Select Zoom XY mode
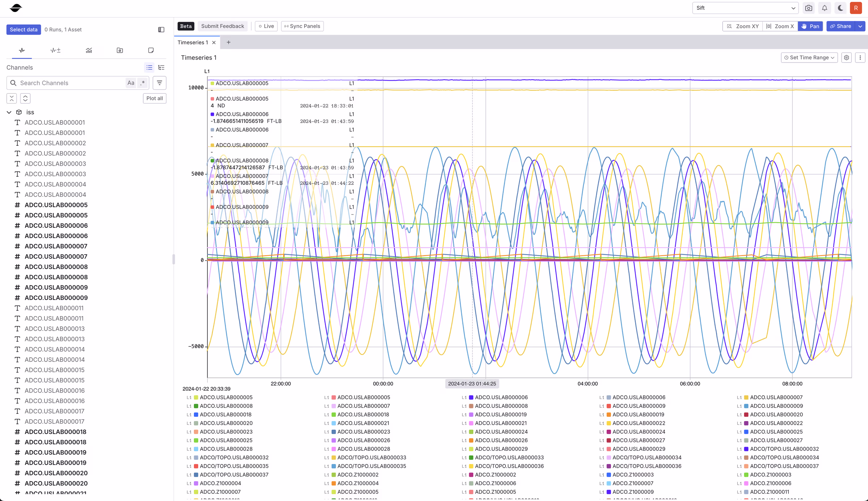This screenshot has width=868, height=501. [743, 26]
